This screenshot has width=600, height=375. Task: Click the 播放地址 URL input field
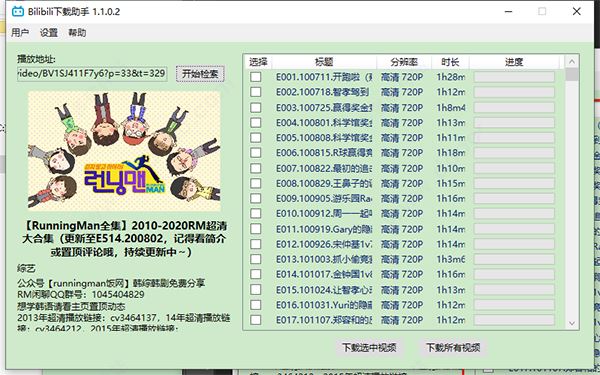pos(92,73)
